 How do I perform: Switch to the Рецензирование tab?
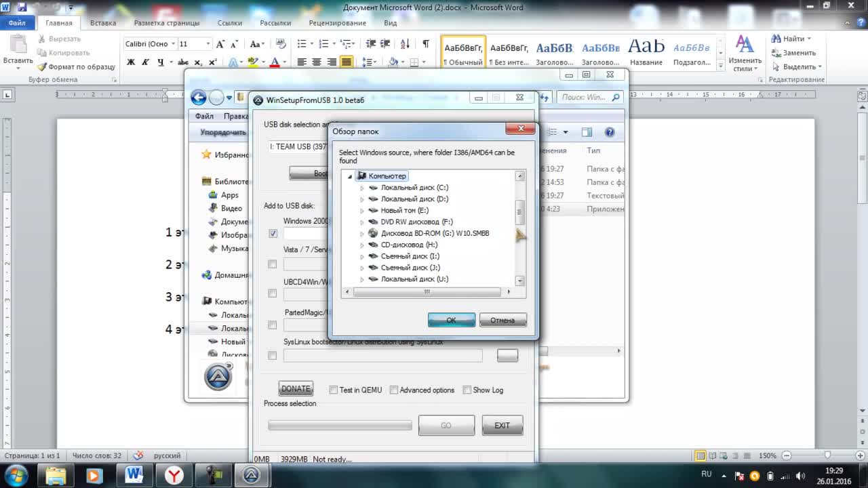coord(337,23)
